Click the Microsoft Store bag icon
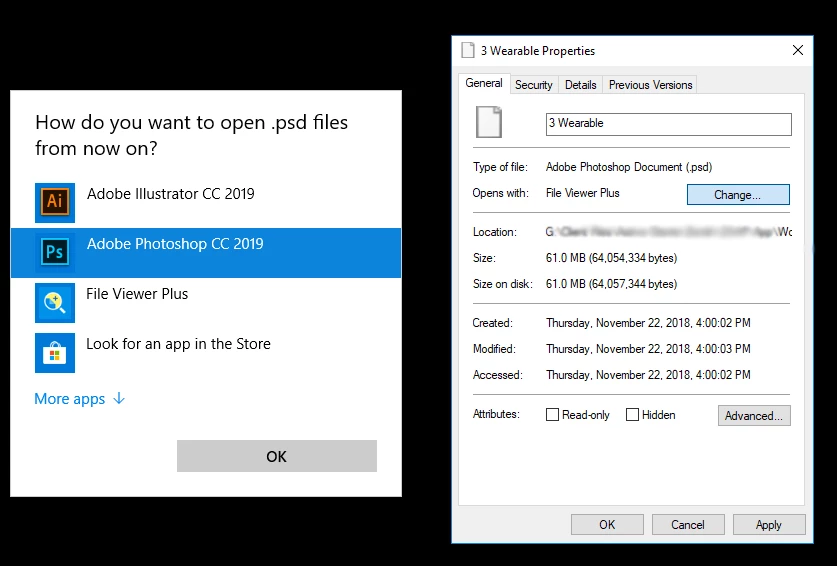The height and width of the screenshot is (566, 837). pyautogui.click(x=55, y=353)
